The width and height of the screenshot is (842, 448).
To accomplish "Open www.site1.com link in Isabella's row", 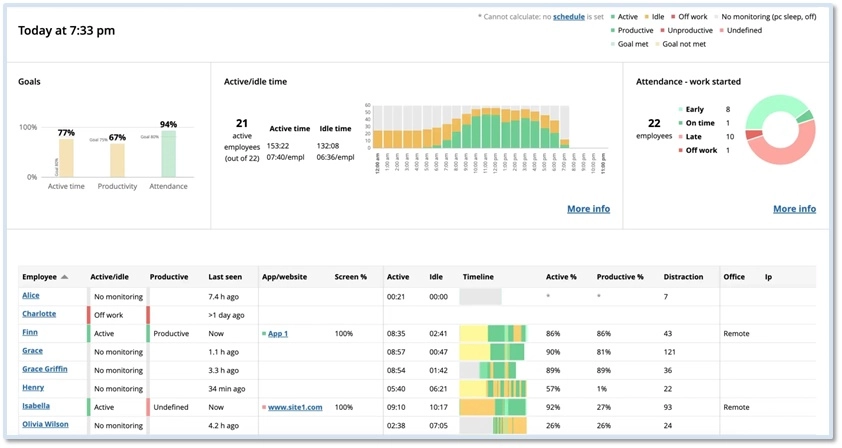I will 295,408.
